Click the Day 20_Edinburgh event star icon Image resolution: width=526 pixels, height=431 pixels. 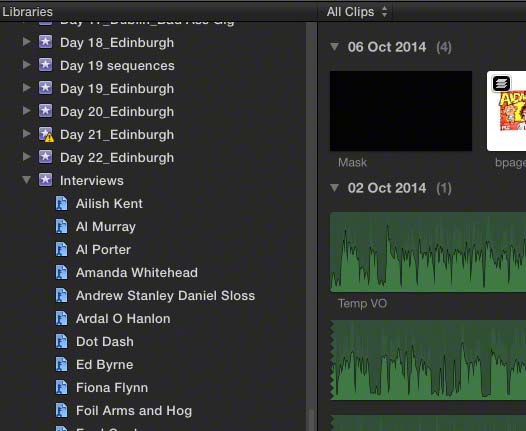[x=46, y=111]
